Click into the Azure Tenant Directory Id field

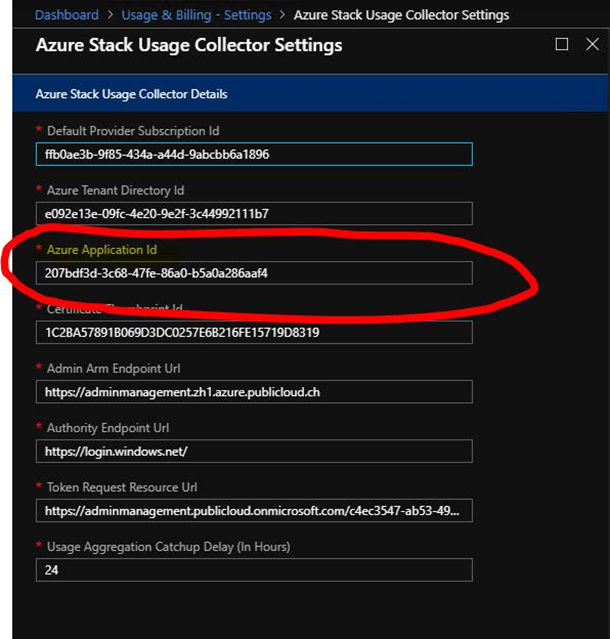point(254,214)
